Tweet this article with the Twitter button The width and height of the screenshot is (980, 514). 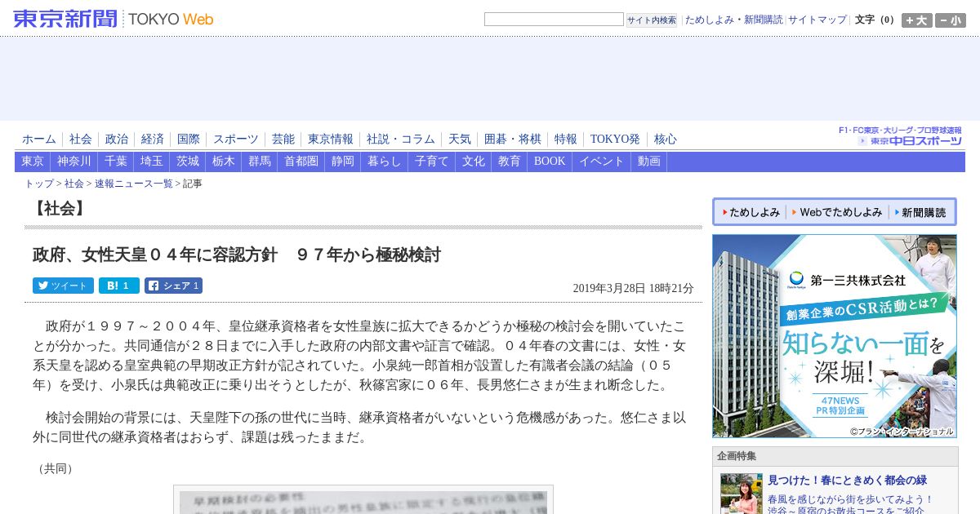63,286
